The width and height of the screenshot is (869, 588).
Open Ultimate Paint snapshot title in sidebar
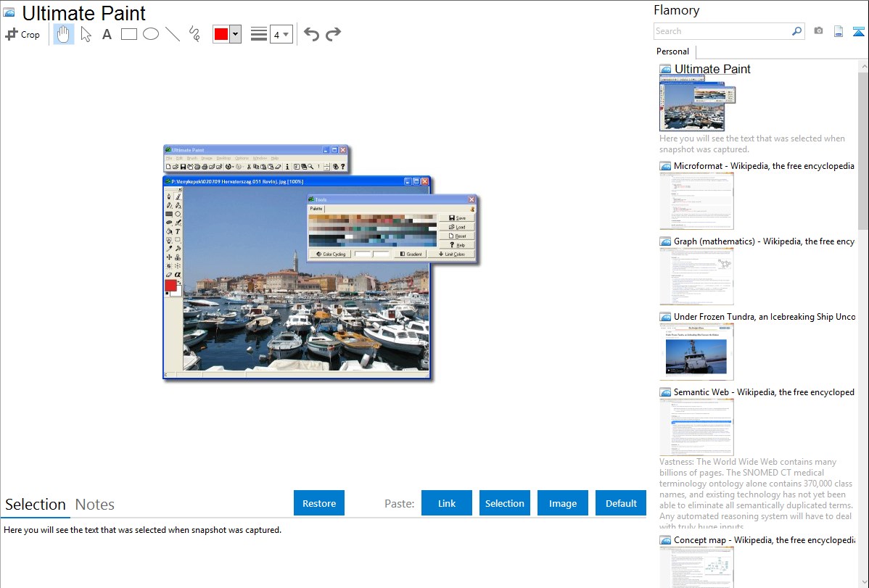[712, 70]
